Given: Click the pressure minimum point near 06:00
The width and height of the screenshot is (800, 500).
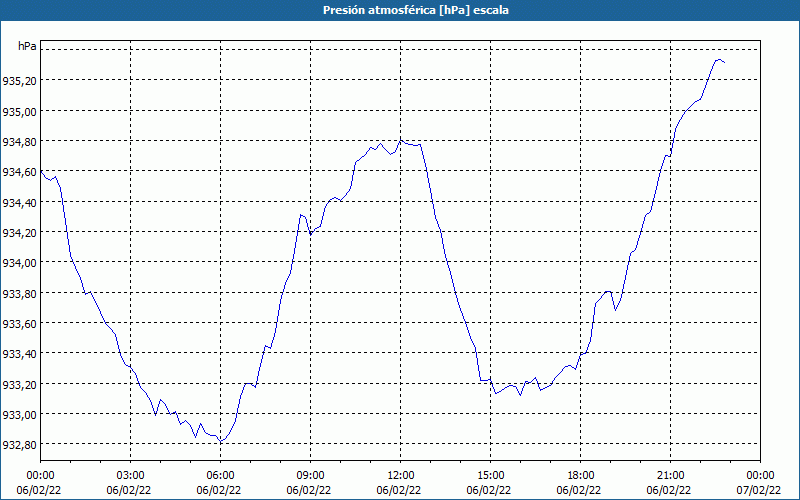Looking at the screenshot, I should tap(220, 441).
